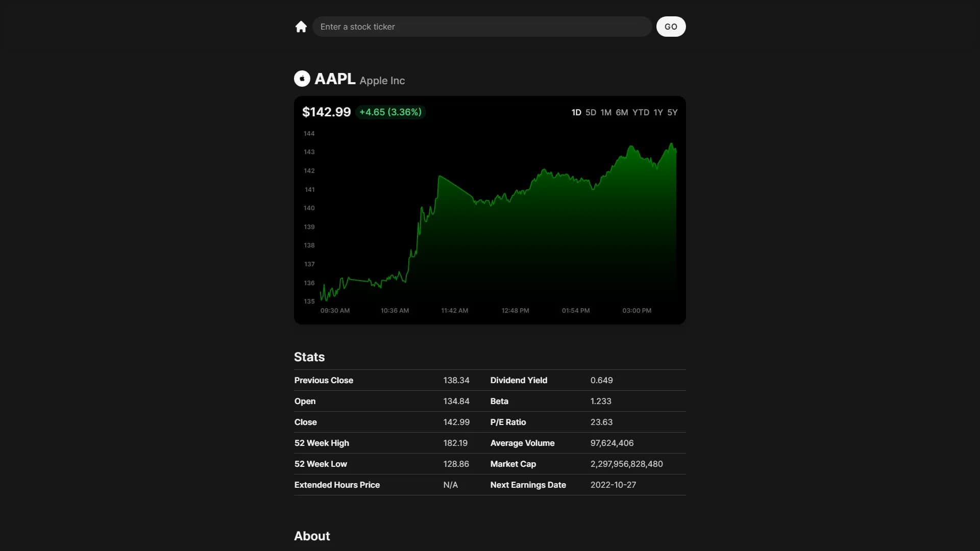
Task: Go to the home icon
Action: [x=301, y=27]
